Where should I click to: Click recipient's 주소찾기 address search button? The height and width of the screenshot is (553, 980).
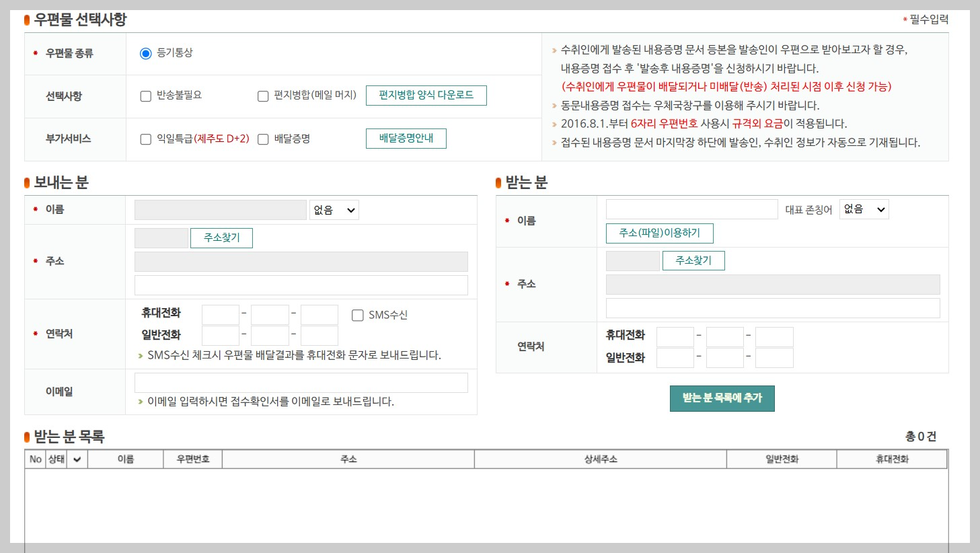click(x=693, y=260)
